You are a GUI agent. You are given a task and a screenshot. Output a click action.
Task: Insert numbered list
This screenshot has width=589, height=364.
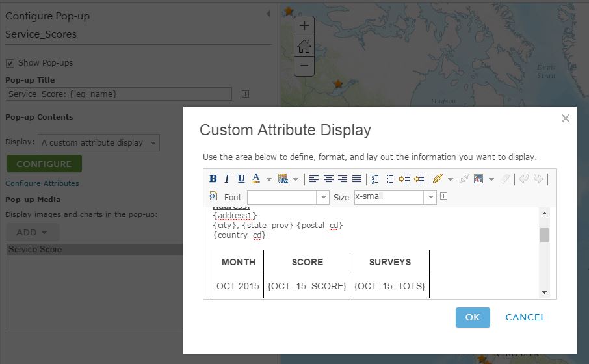coord(374,179)
